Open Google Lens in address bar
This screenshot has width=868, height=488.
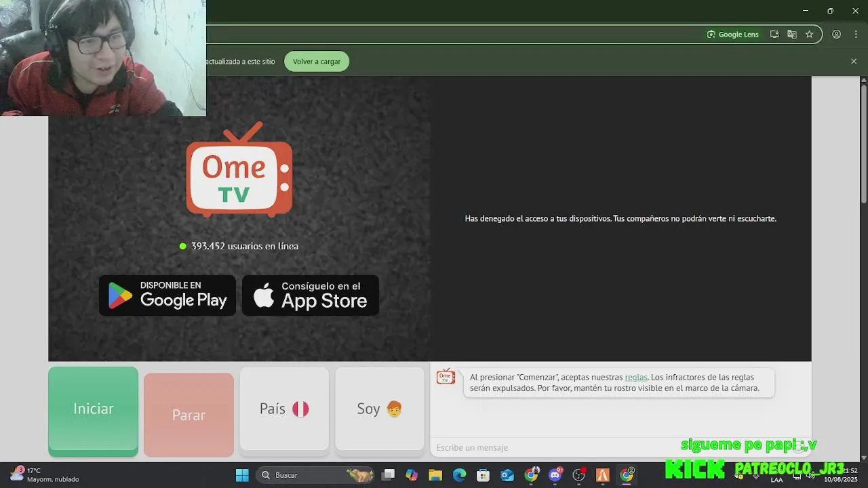point(733,34)
